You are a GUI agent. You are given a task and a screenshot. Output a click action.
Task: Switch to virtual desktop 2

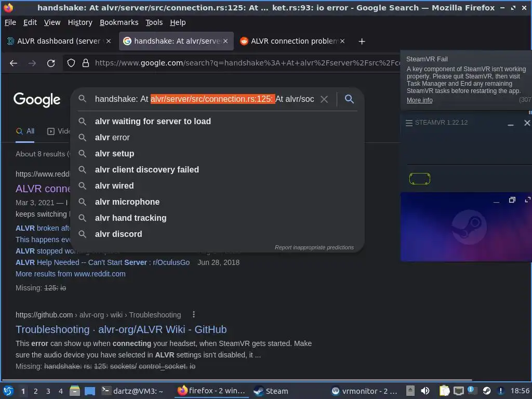(x=36, y=391)
